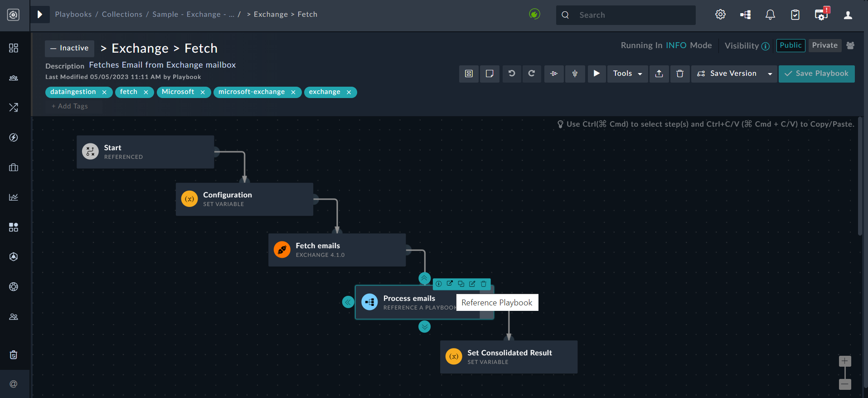
Task: Click the Search input field
Action: [x=630, y=15]
